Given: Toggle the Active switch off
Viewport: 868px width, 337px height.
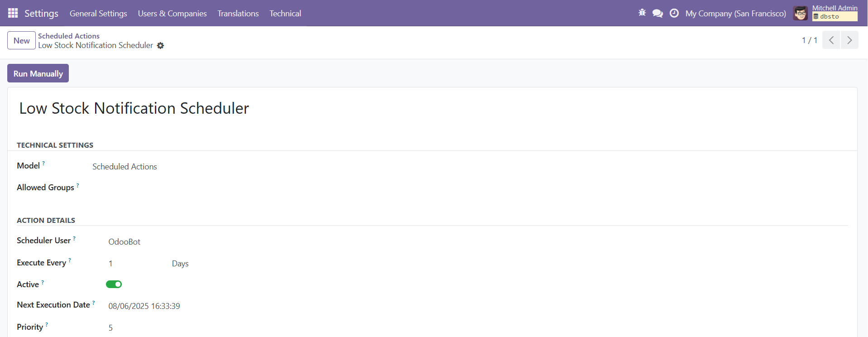Looking at the screenshot, I should [x=114, y=284].
